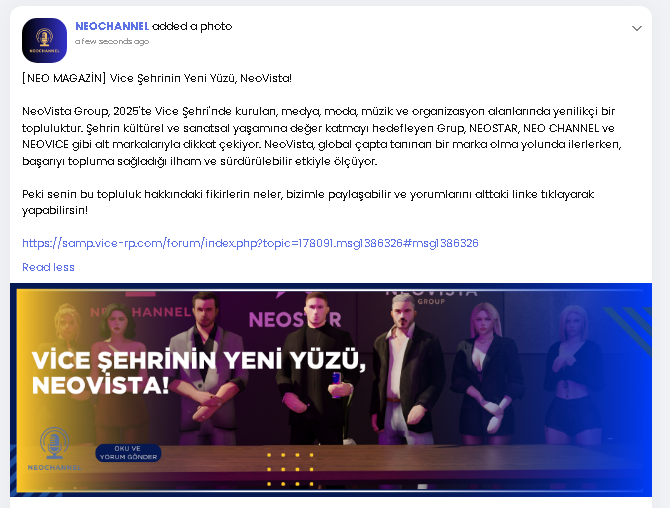
Task: Expand the post options chevron
Action: 637,28
